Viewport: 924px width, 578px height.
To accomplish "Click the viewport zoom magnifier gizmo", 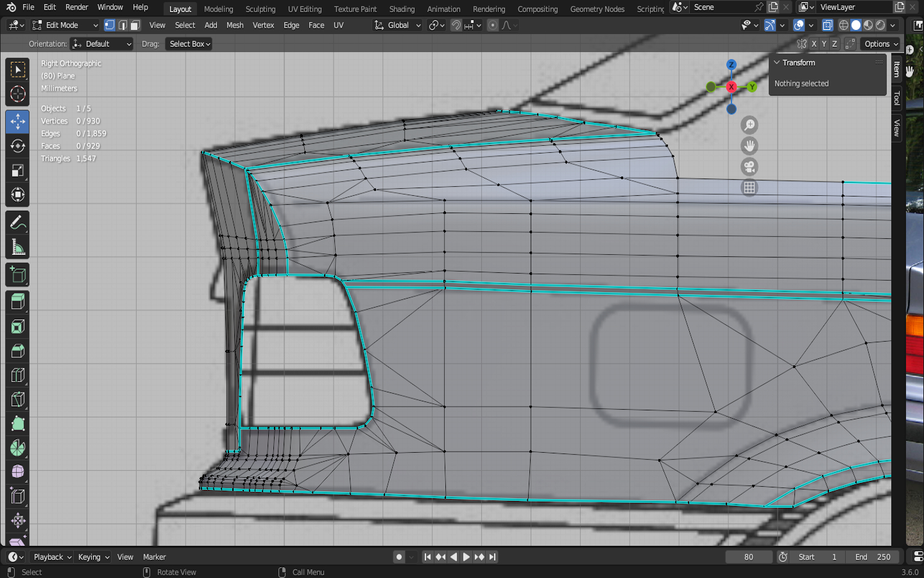I will pyautogui.click(x=749, y=125).
